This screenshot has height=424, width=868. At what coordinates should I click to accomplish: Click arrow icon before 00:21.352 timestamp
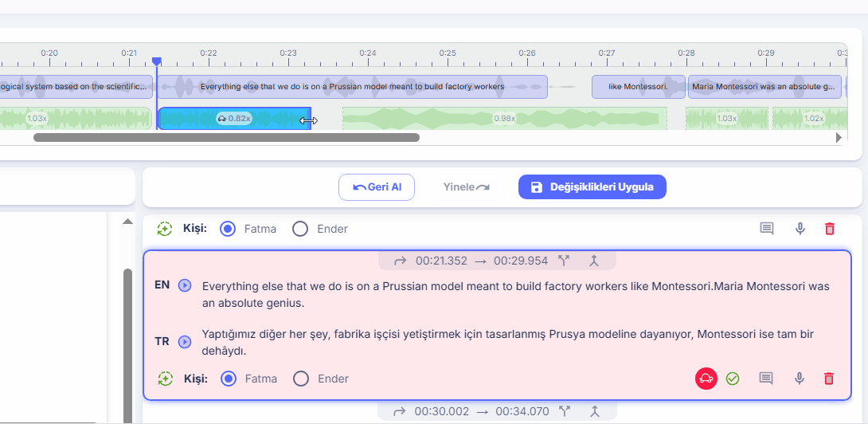[401, 261]
